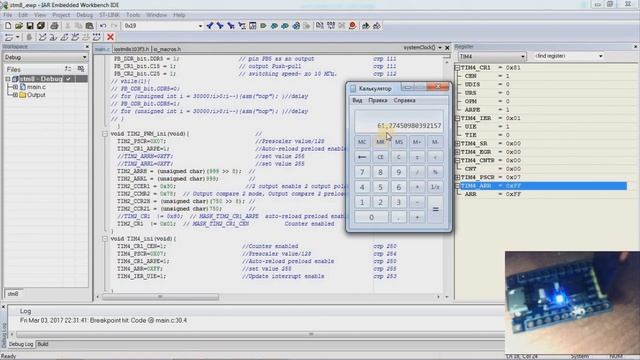Click the Make build icon
Image resolution: width=640 pixels, height=360 pixels.
coord(331,26)
